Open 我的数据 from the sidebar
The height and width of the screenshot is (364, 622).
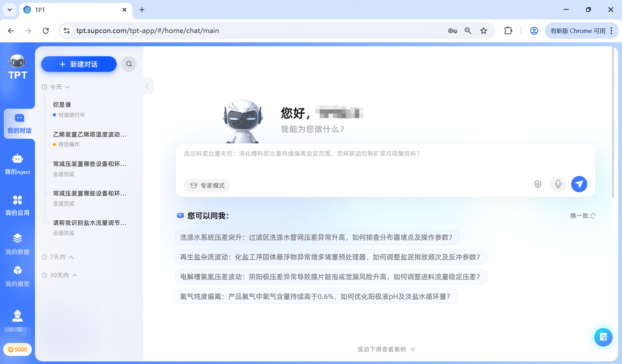(18, 244)
